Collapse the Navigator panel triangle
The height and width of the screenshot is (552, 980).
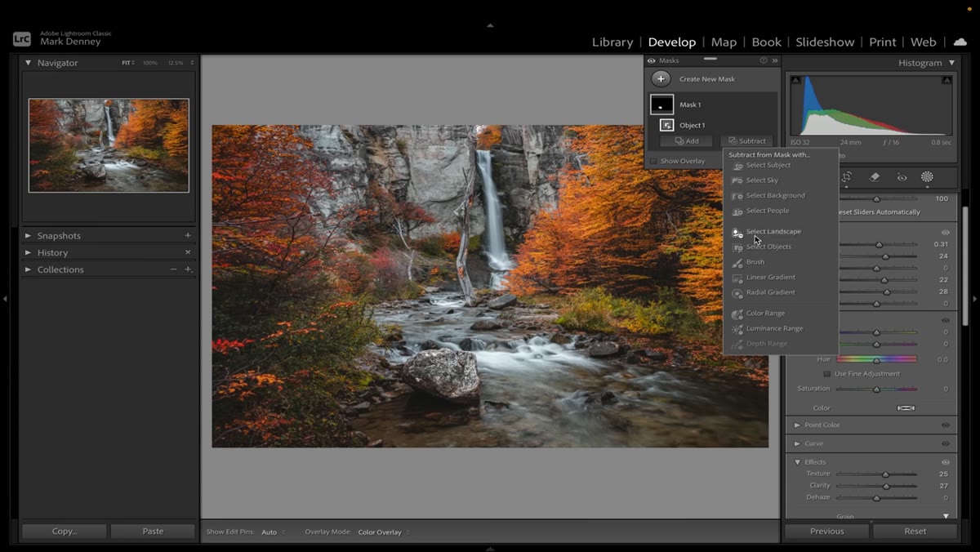(29, 63)
